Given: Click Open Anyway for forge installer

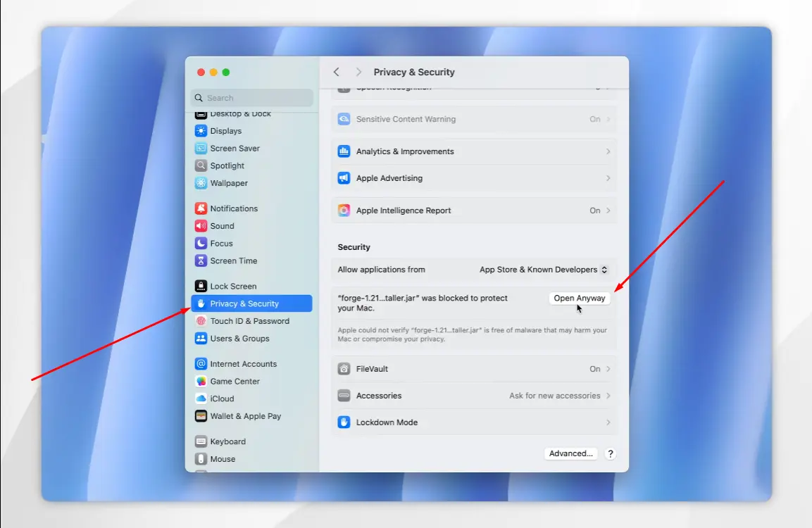Looking at the screenshot, I should point(580,298).
